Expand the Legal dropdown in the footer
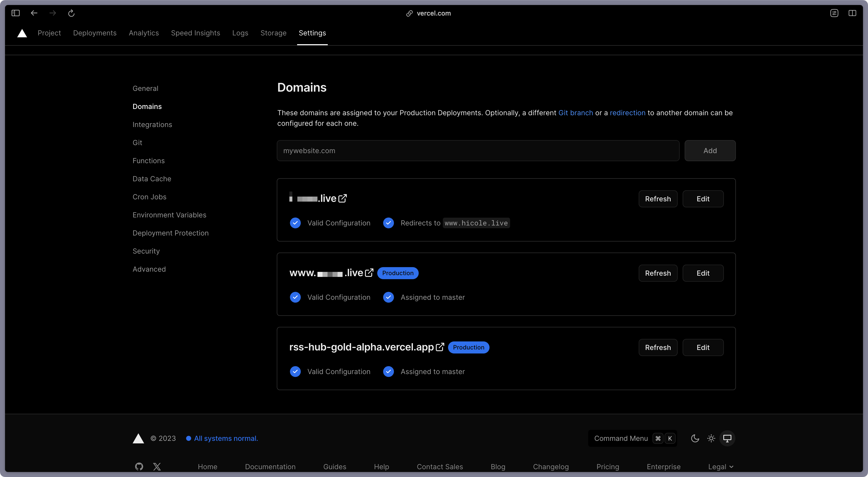868x477 pixels. (x=721, y=466)
